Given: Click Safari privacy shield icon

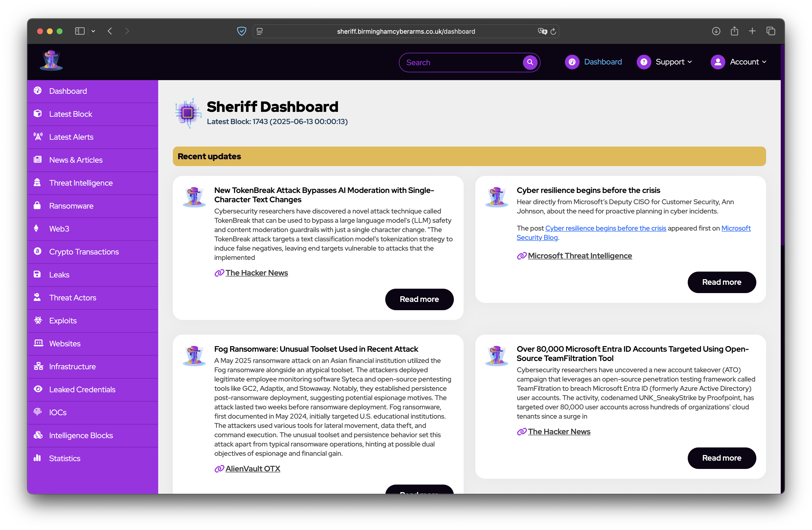Looking at the screenshot, I should (241, 32).
